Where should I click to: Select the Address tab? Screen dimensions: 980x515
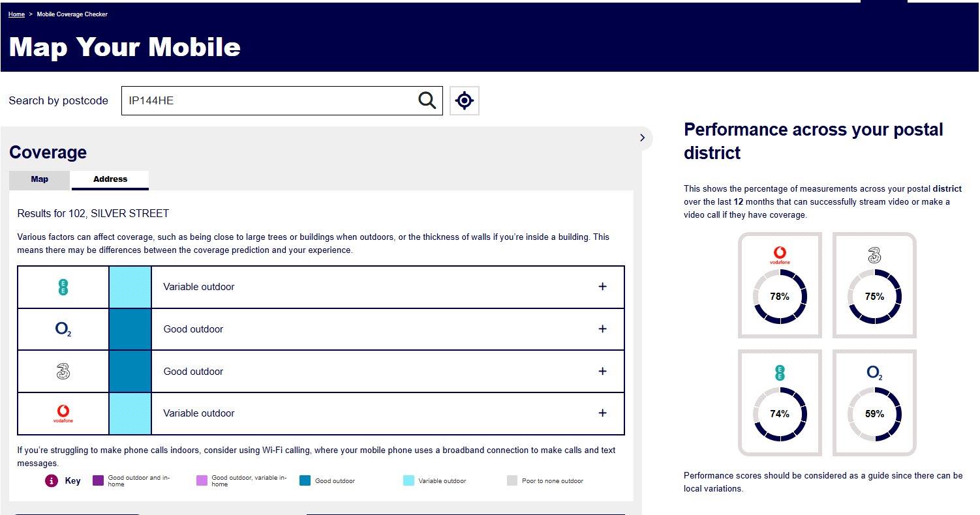(110, 180)
